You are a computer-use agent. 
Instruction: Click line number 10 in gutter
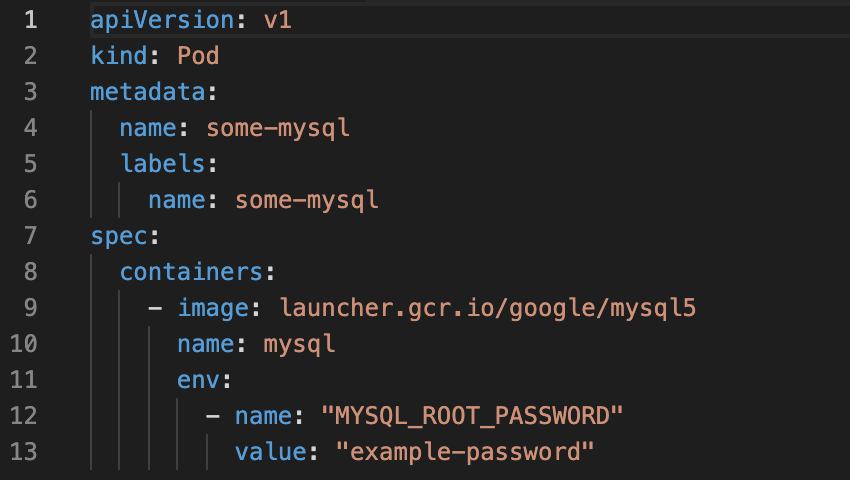pyautogui.click(x=24, y=344)
